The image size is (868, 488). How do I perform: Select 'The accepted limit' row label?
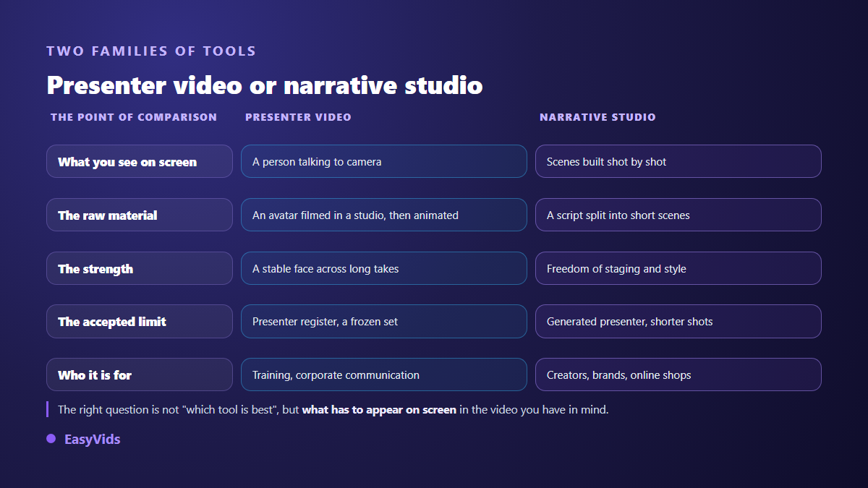(x=140, y=322)
